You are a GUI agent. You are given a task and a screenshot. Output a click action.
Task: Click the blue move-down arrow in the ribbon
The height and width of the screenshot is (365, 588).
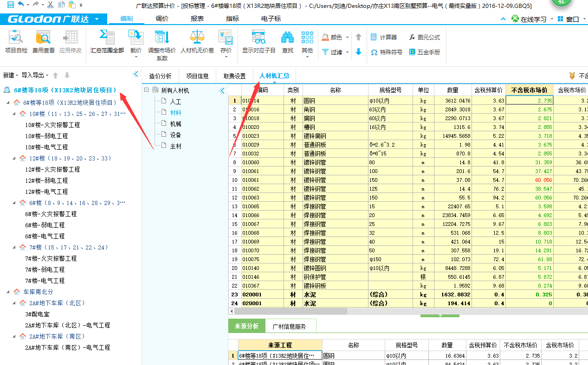tap(358, 52)
